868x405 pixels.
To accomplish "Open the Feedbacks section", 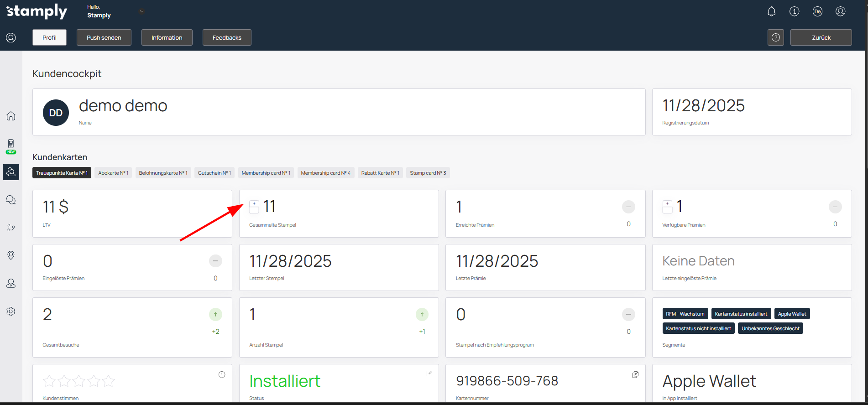I will coord(226,37).
